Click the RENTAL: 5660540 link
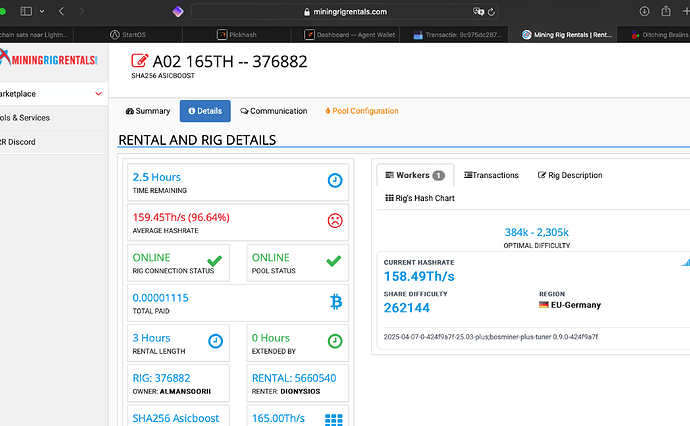The image size is (690, 426). pos(294,378)
